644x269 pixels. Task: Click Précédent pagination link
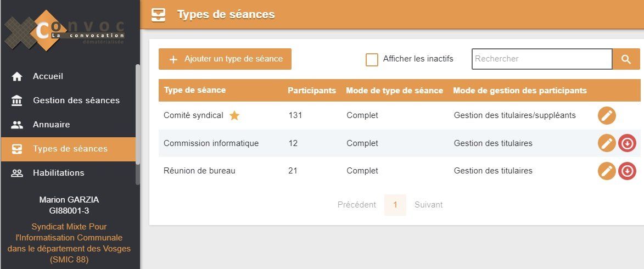coord(356,205)
